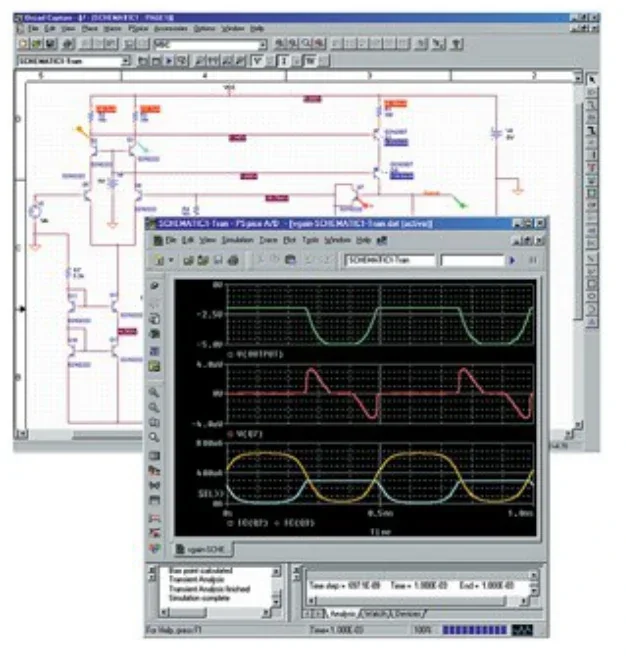Toggle the power bias display W button

[x=310, y=61]
